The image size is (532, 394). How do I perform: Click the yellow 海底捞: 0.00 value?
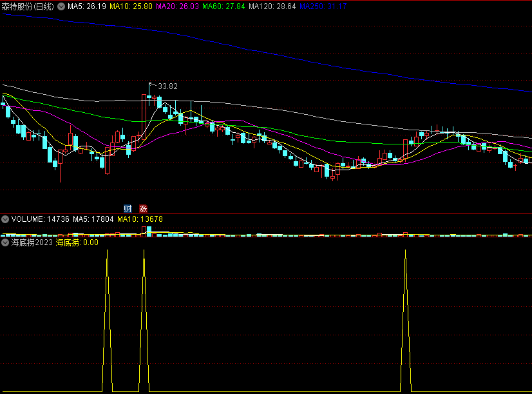pos(77,242)
